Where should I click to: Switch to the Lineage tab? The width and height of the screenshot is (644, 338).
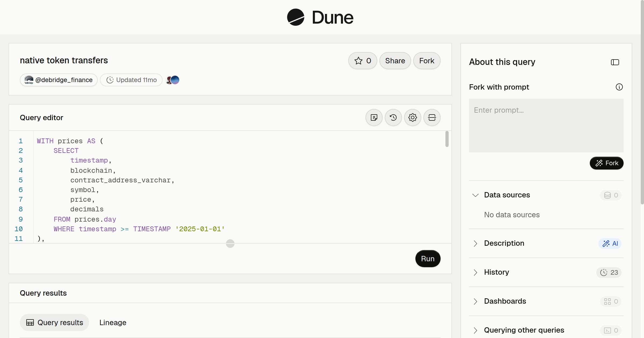coord(113,322)
